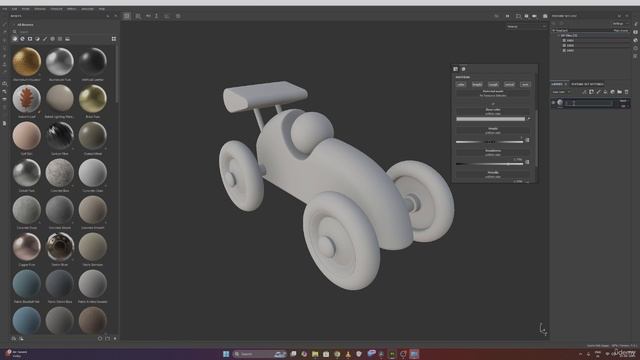The image size is (640, 360).
Task: Toggle the rough channel button
Action: tap(493, 84)
